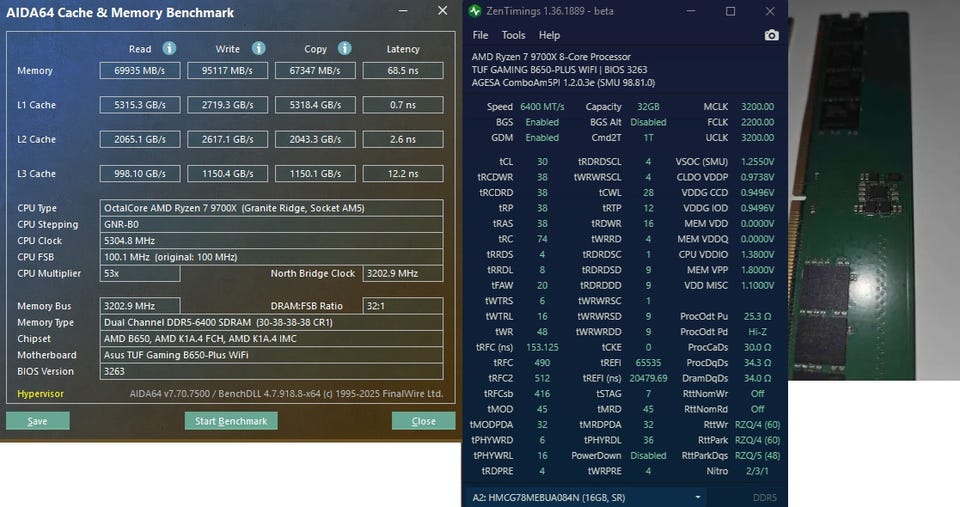Click the L2 Cache Read value 2065.1 GB/s
The height and width of the screenshot is (507, 960).
tap(140, 139)
